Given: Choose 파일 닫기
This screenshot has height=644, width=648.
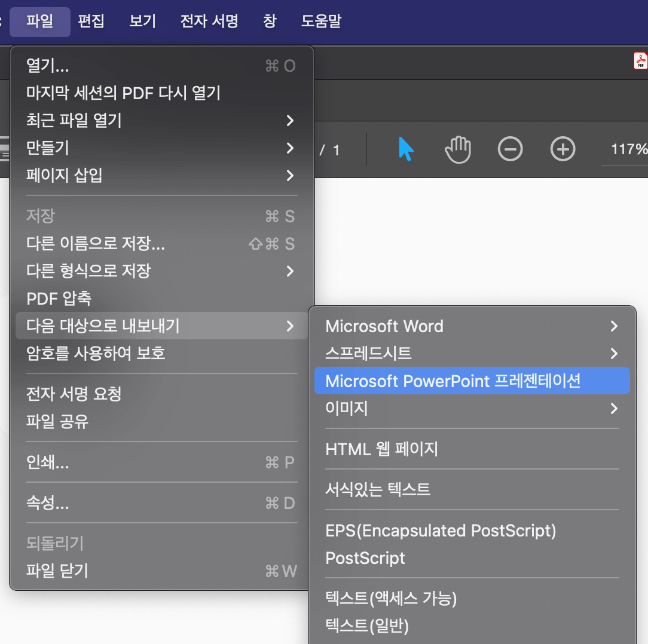Looking at the screenshot, I should [161, 571].
